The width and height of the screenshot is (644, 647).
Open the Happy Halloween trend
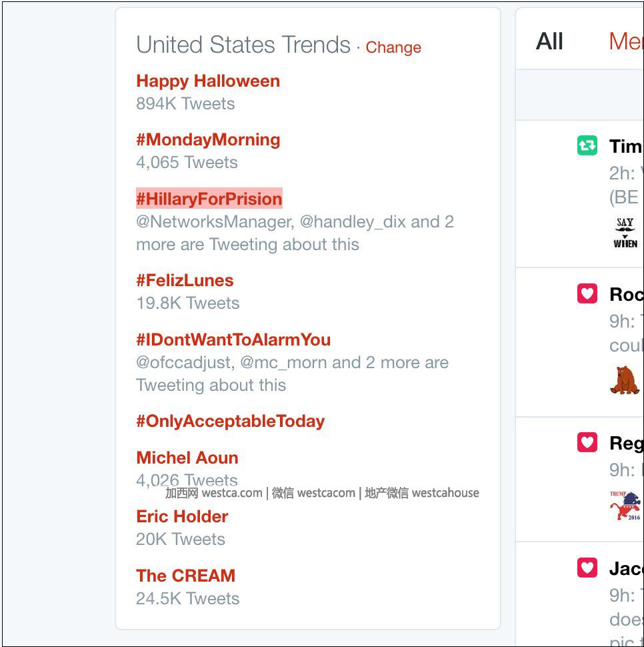(x=208, y=81)
